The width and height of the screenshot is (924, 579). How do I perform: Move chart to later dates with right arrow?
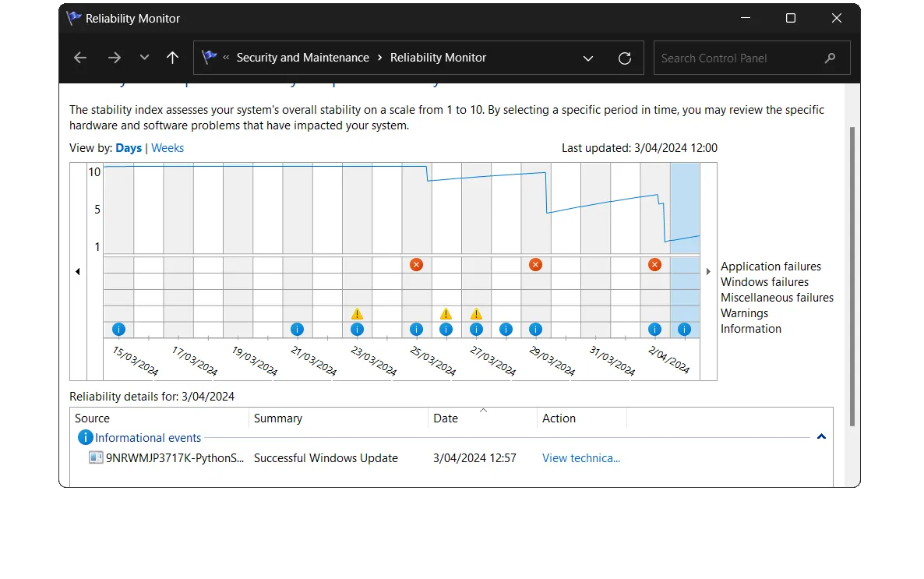(x=708, y=271)
